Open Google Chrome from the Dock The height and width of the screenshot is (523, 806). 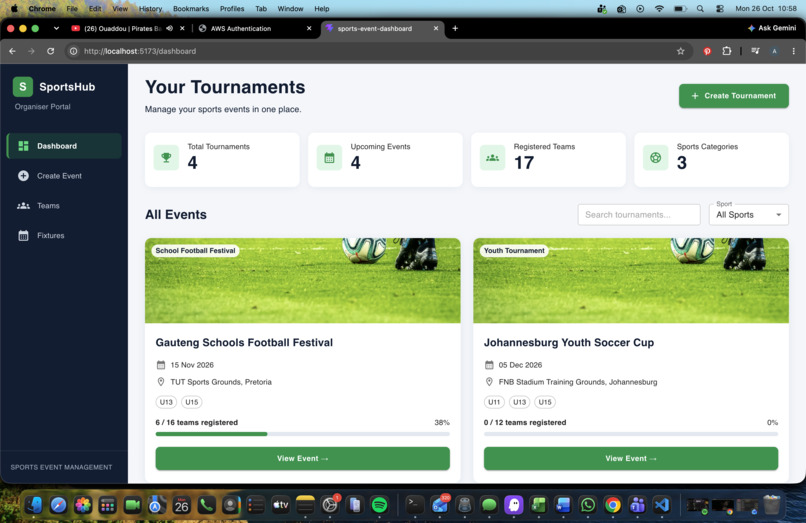click(x=612, y=505)
